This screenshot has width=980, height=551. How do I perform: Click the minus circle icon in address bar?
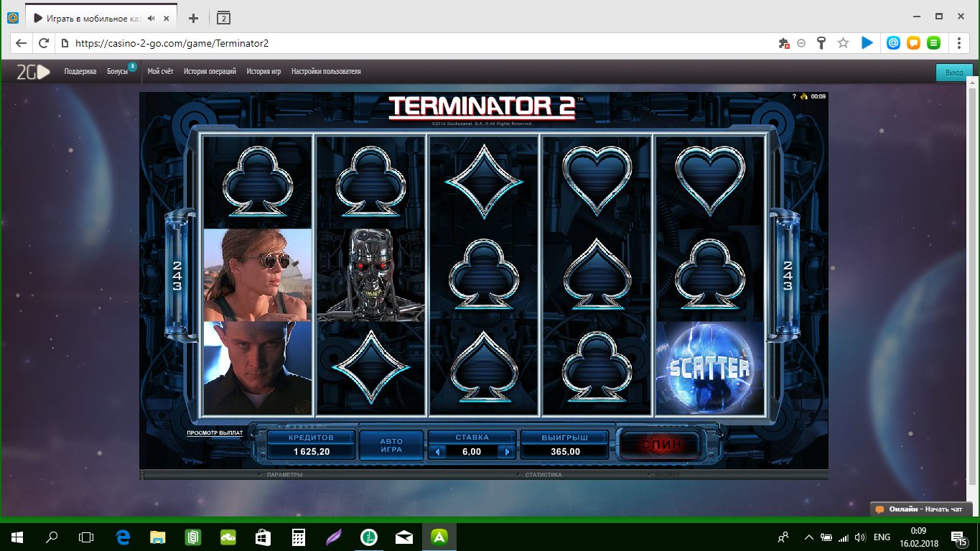[x=801, y=43]
